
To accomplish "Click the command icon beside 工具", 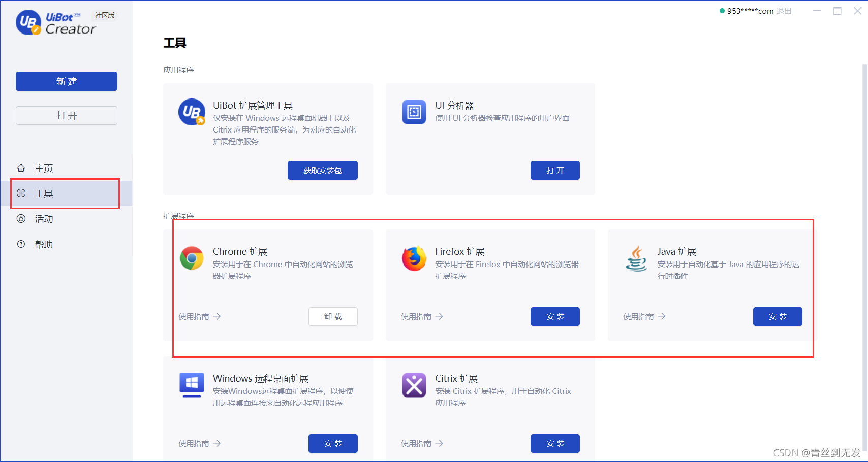I will (x=21, y=193).
